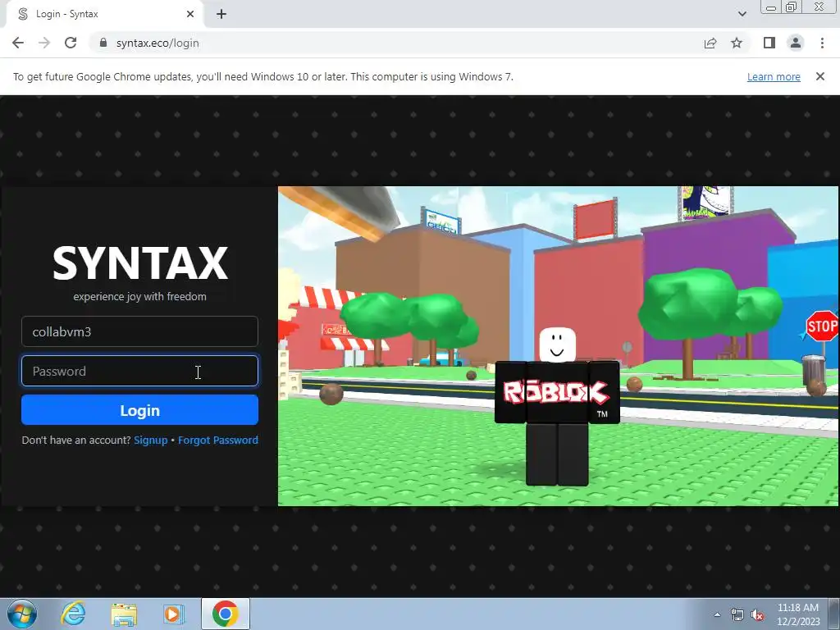Close the Login - Syntax tab
This screenshot has height=630, width=840.
(190, 14)
